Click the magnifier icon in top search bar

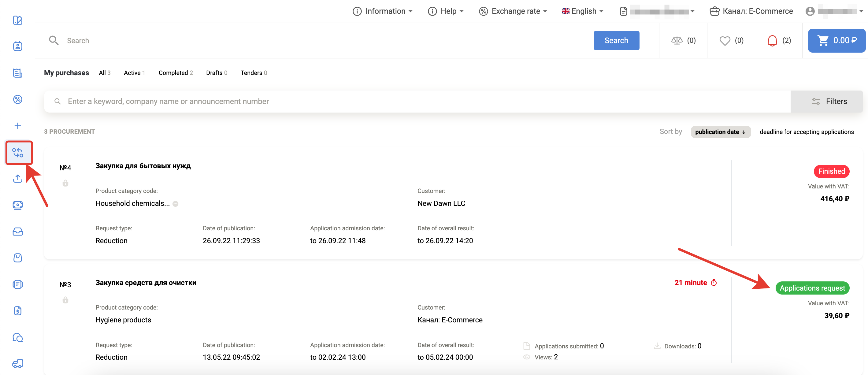click(x=54, y=40)
